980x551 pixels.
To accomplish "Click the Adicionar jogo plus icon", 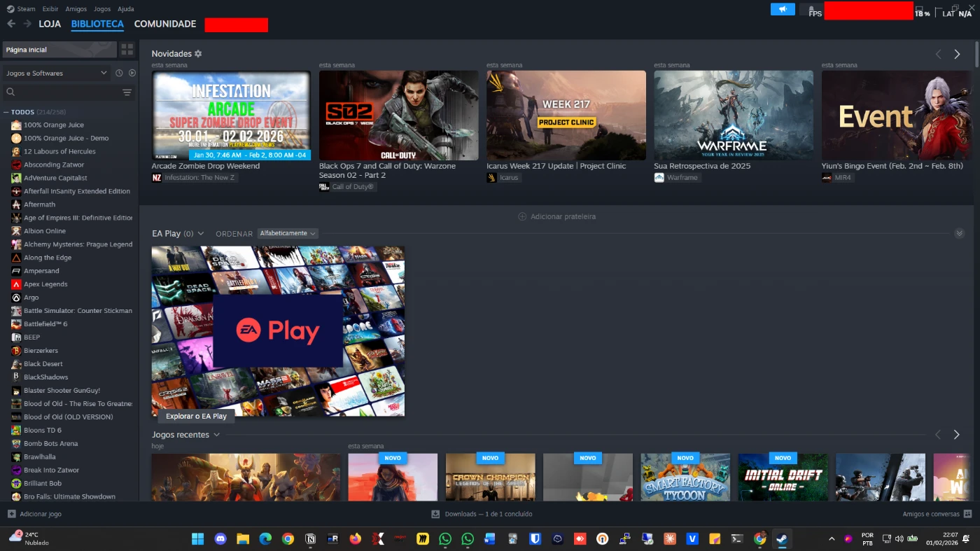I will 11,514.
